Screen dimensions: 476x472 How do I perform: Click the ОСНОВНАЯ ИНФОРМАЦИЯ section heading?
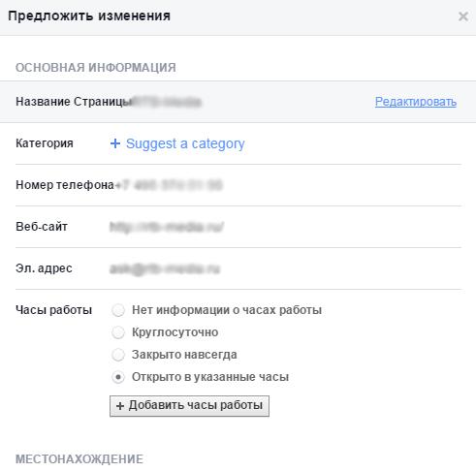point(96,68)
